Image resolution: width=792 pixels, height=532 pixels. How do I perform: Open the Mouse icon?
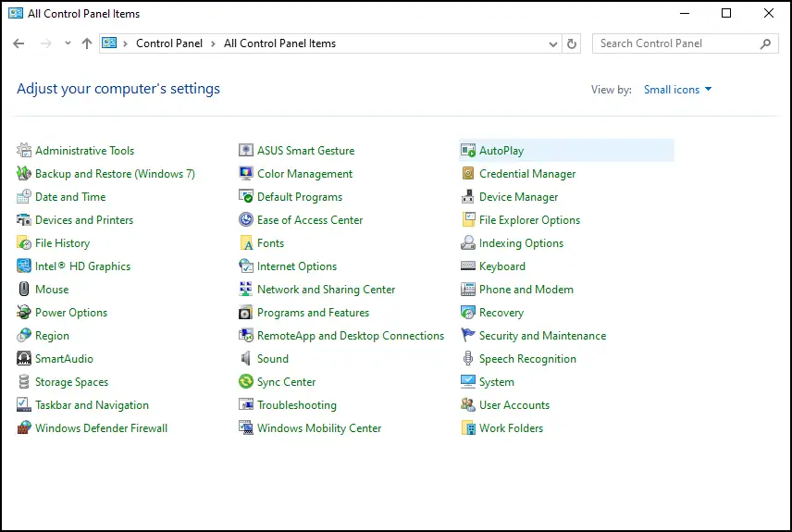click(x=24, y=289)
